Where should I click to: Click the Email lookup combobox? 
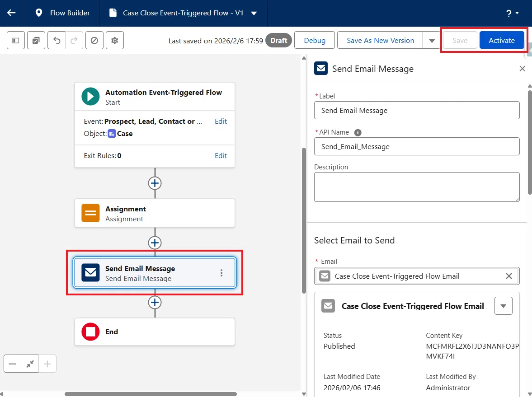tap(417, 276)
